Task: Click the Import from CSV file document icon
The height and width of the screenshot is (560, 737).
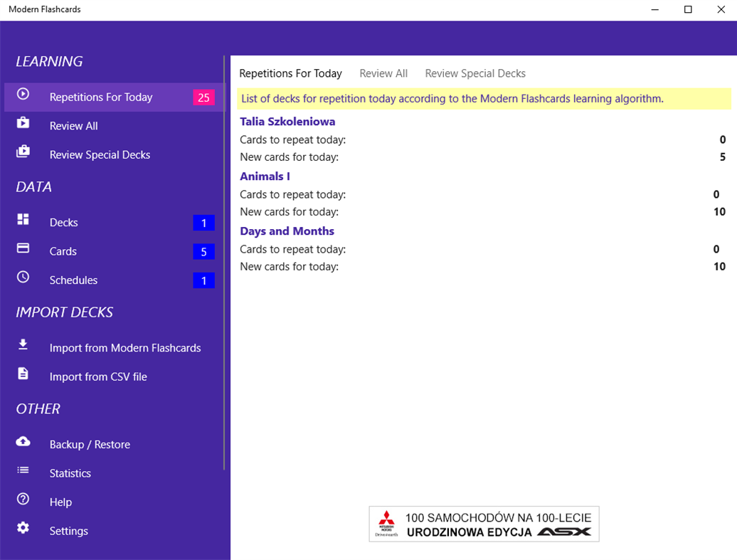Action: (x=22, y=374)
